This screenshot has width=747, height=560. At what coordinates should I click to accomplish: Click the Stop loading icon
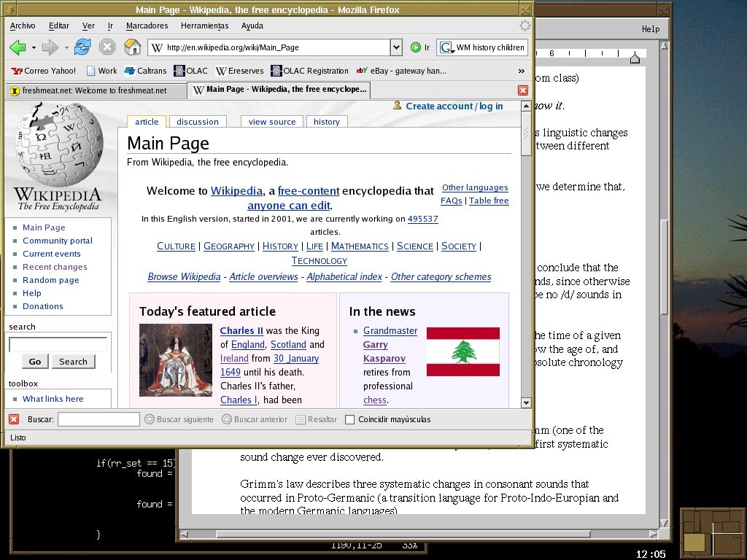[x=107, y=47]
